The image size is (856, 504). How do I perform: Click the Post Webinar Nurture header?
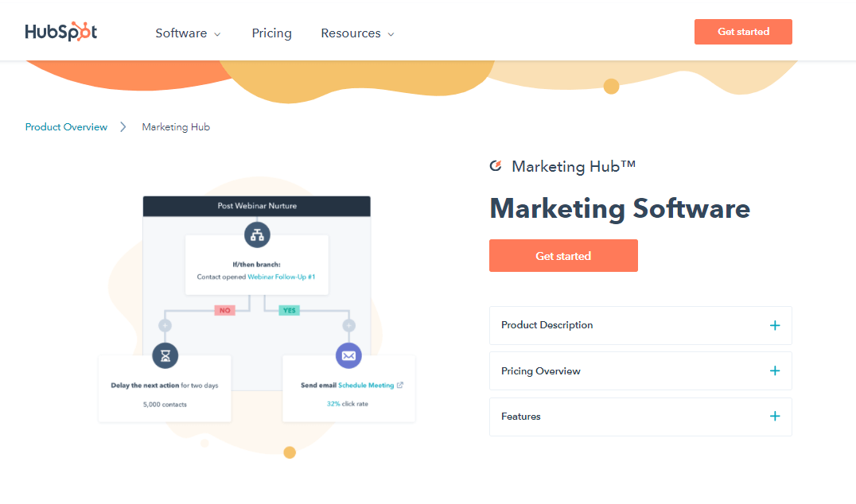[257, 206]
